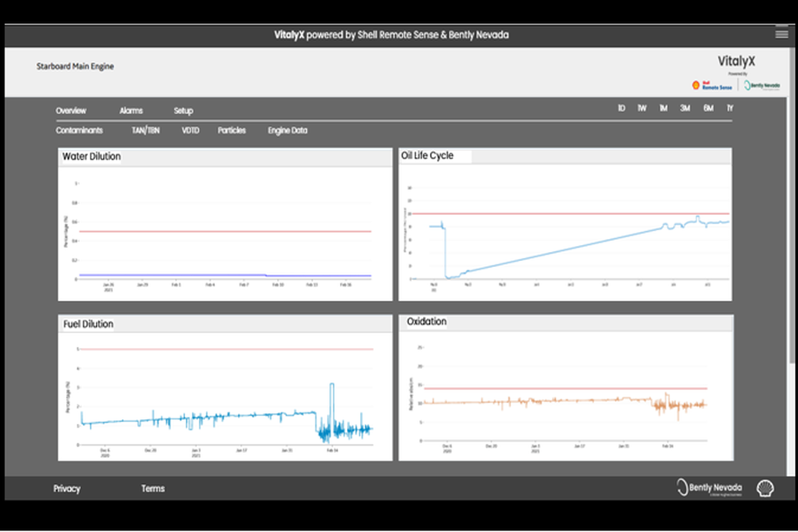This screenshot has height=532, width=798.
Task: Select the Engine Data sub-tab
Action: [x=288, y=130]
